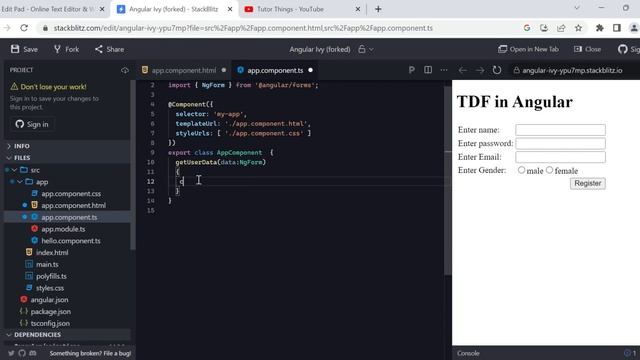
Task: Select the male radio button
Action: 521,170
